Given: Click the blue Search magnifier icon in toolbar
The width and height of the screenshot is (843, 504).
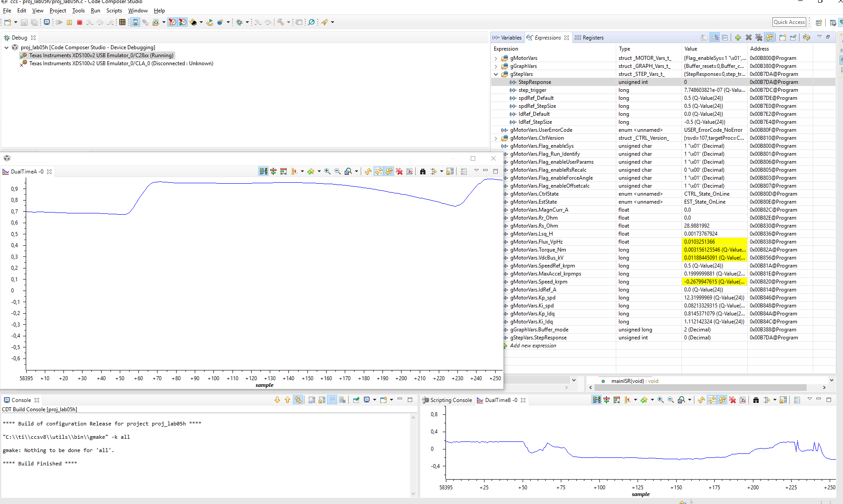Looking at the screenshot, I should (311, 22).
